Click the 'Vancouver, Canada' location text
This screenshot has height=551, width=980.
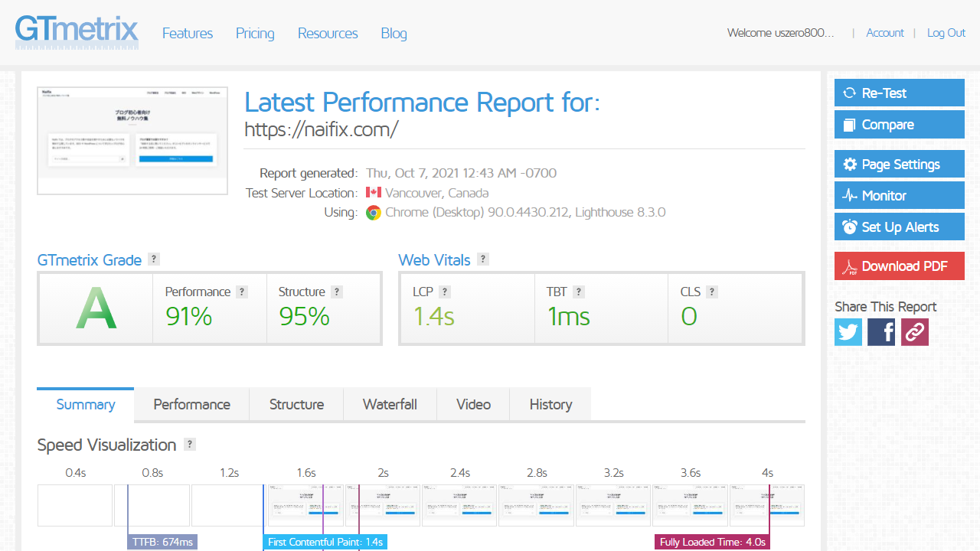[437, 193]
